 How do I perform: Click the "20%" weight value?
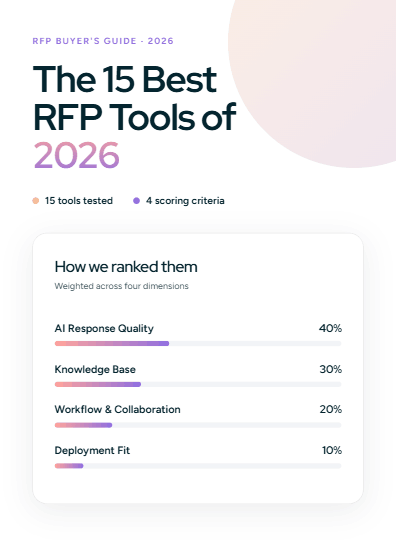pyautogui.click(x=331, y=409)
